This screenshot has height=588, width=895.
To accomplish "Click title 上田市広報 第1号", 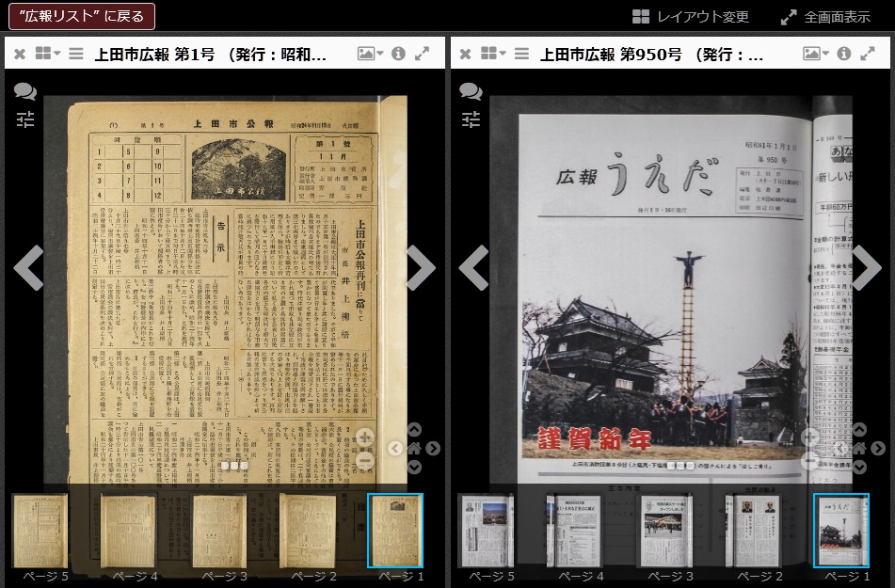I will [210, 55].
